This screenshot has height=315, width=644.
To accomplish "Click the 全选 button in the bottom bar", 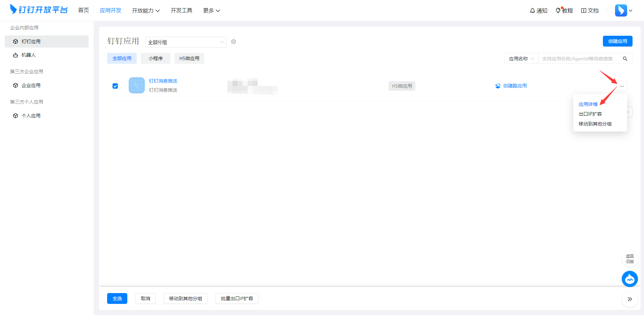I will tap(117, 298).
